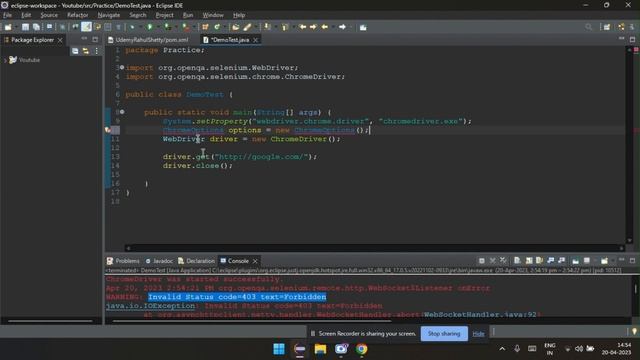This screenshot has height=360, width=640.
Task: Click Remove All Terminated Launches icon
Action: (503, 260)
